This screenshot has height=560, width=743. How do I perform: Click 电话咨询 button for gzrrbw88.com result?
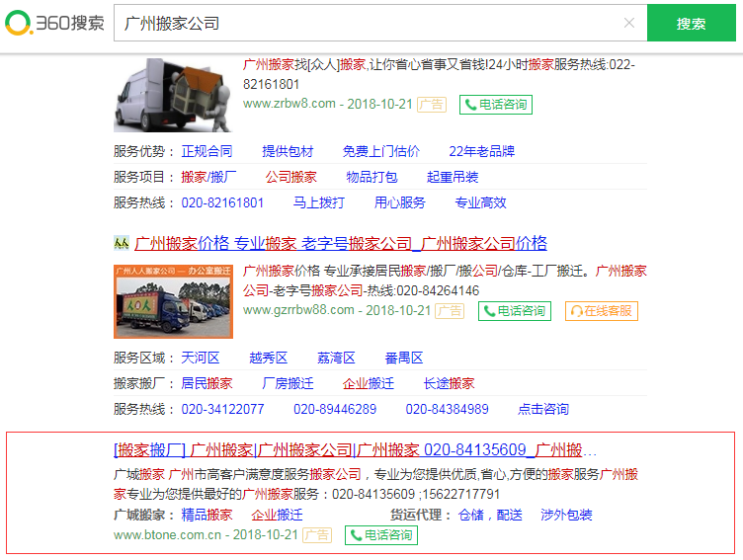515,311
